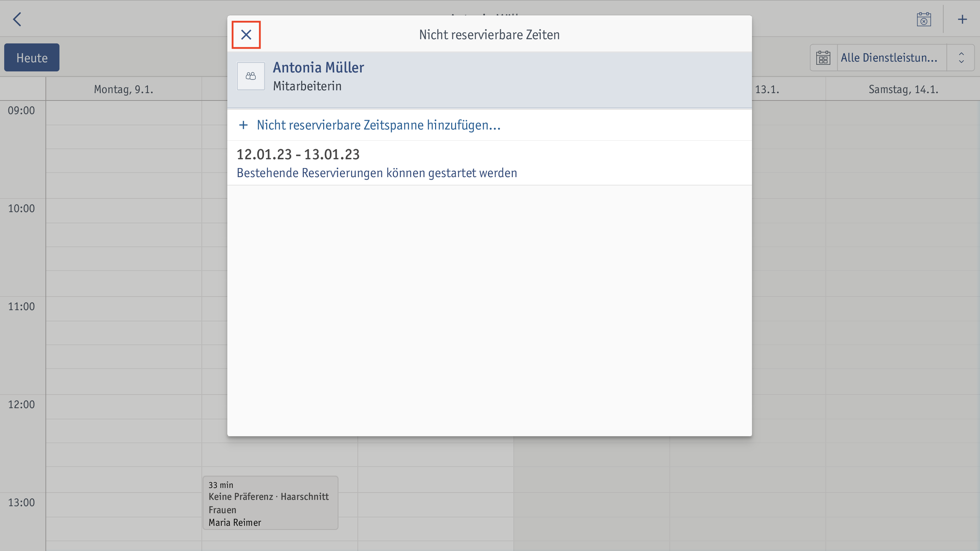The image size is (980, 551).
Task: Click Nicht reservierbare Zeitspanne hinzufügen link
Action: pos(378,125)
